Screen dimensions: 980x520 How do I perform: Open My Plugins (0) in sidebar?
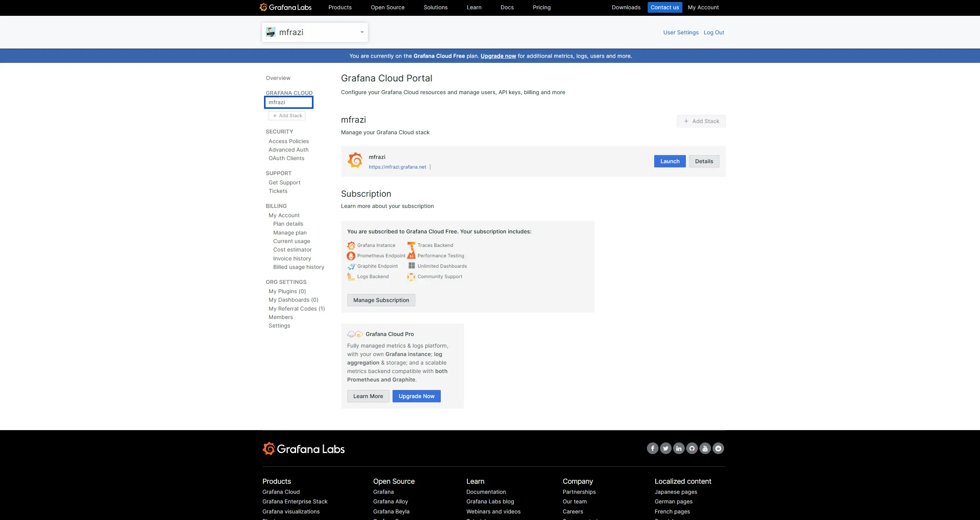click(287, 291)
